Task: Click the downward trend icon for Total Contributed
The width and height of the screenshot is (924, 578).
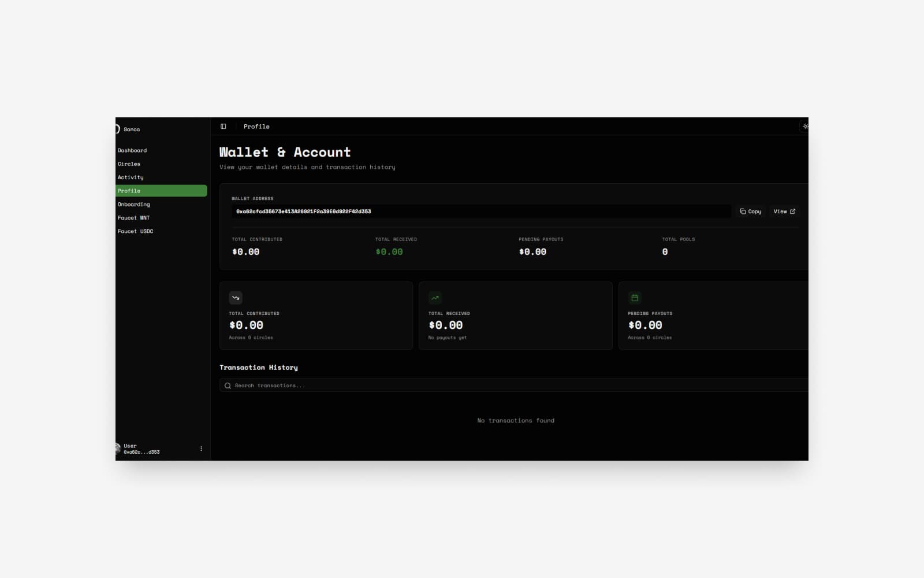Action: [236, 298]
